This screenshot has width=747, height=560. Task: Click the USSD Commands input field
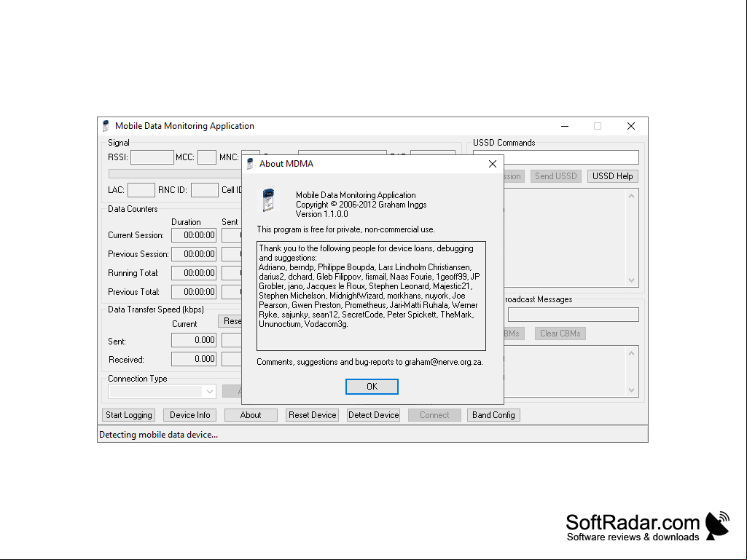click(555, 157)
